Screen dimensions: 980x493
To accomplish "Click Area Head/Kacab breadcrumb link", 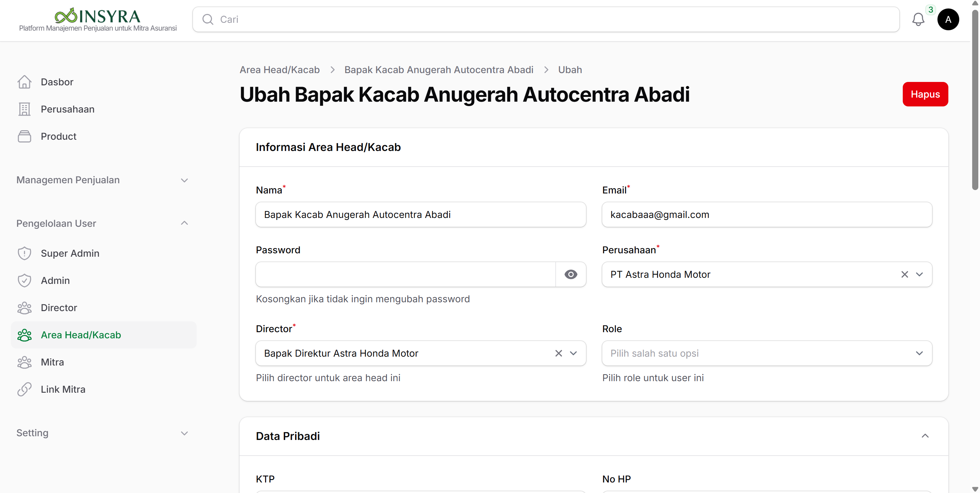I will (x=279, y=70).
